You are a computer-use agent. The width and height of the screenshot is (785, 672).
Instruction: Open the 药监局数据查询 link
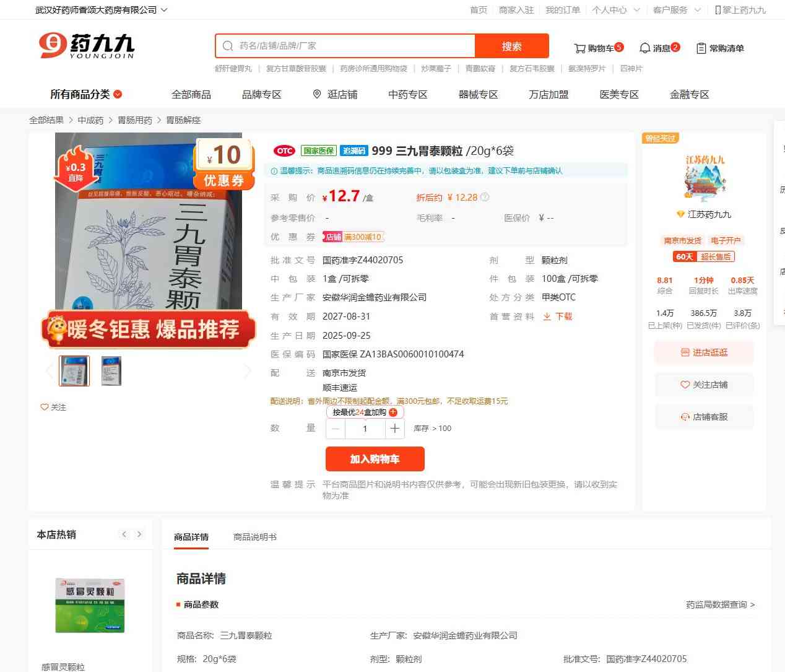tap(720, 604)
